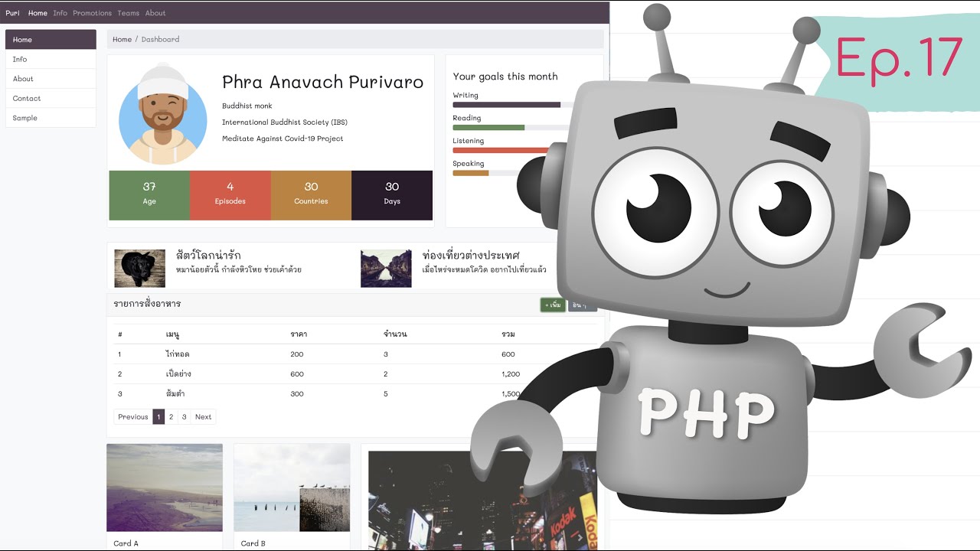Screen dimensions: 980x551
Task: Click the night city street image
Action: pyautogui.click(x=482, y=500)
